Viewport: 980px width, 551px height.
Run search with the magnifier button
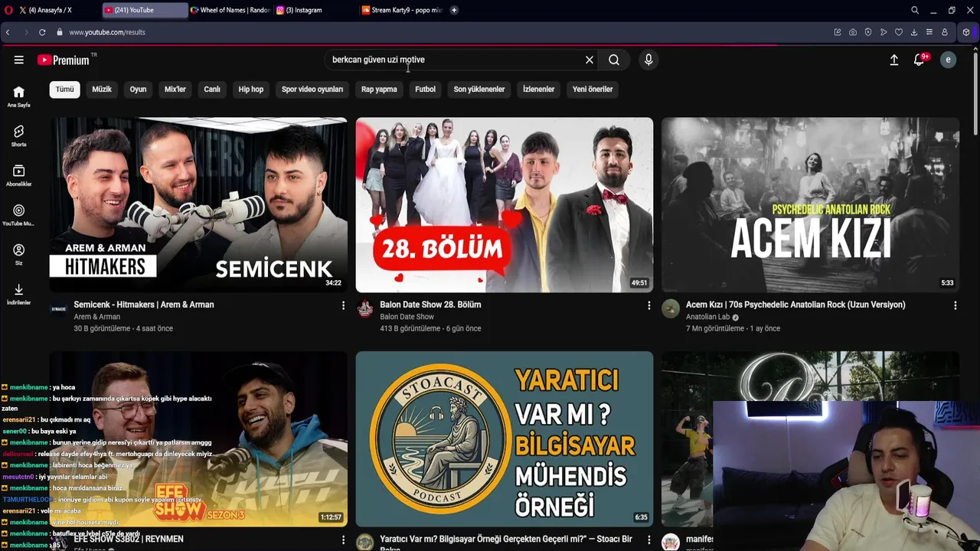click(614, 60)
